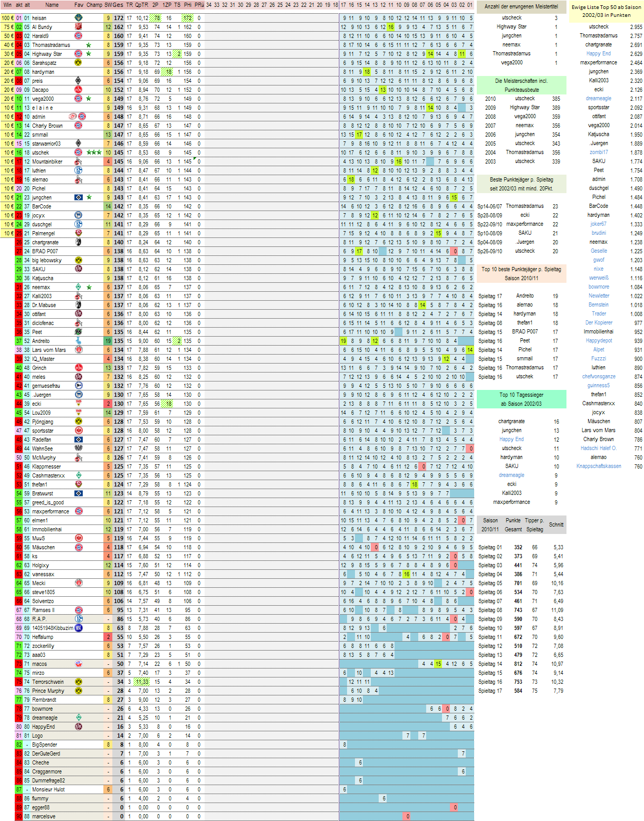Viewport: 644px width, 821px height.
Task: Select heisan's total points cell showing 172
Action: (x=119, y=18)
